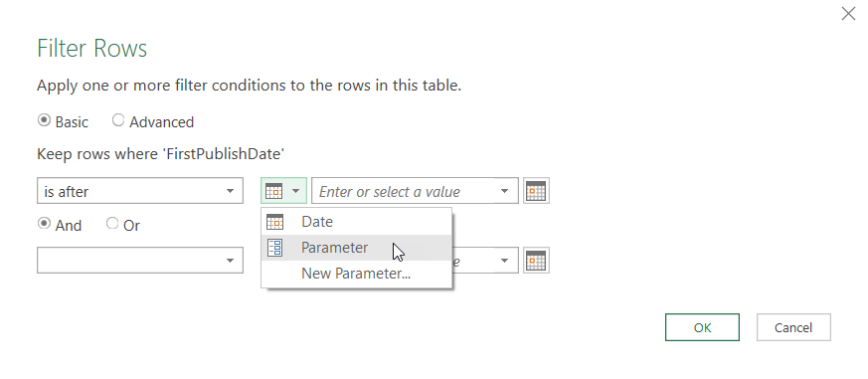
Task: Open the first row calendar date picker
Action: (x=536, y=191)
